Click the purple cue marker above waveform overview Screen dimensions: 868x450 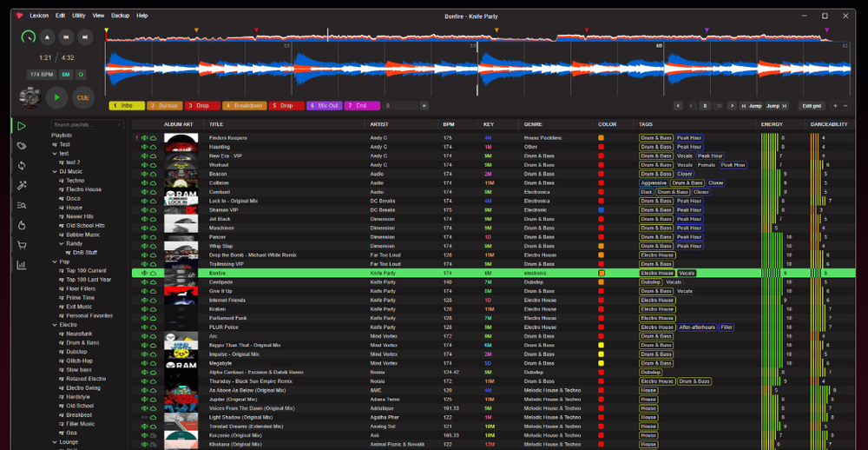click(707, 30)
